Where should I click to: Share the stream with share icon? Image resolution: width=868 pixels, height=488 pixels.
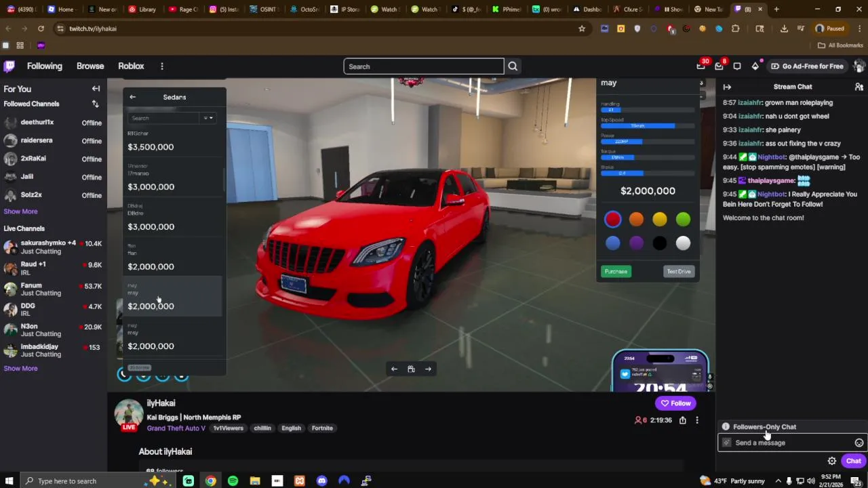click(683, 420)
